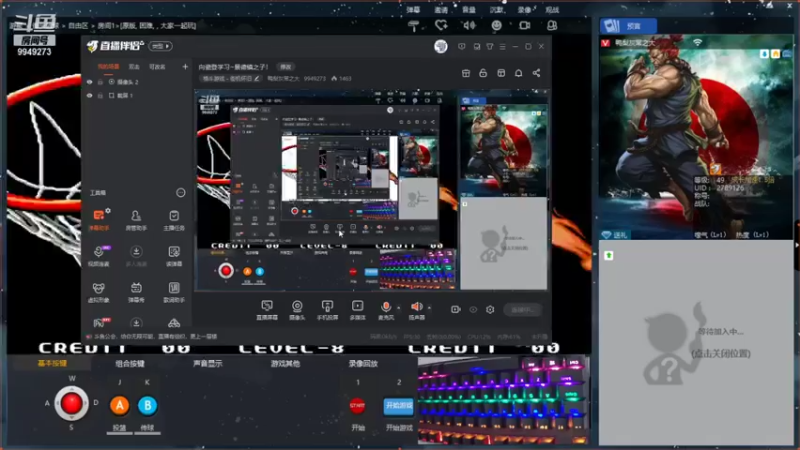Screen dimensions: 800x450
Task: Click the blue B pass button
Action: tap(147, 406)
